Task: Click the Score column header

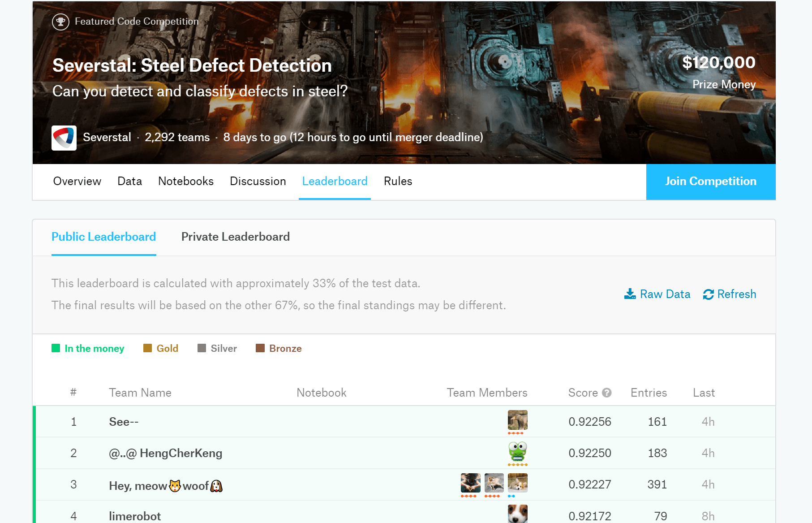Action: tap(583, 393)
